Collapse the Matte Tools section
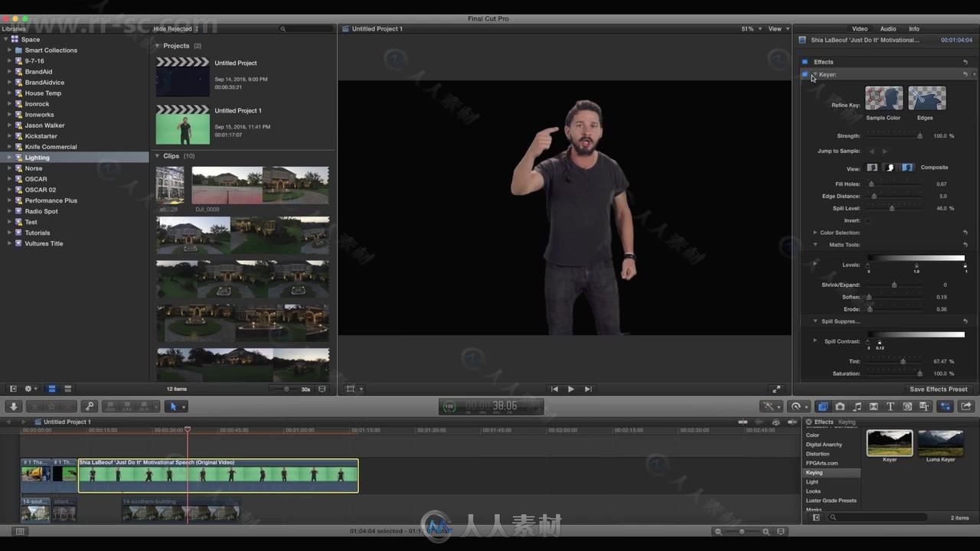The image size is (980, 551). point(815,245)
